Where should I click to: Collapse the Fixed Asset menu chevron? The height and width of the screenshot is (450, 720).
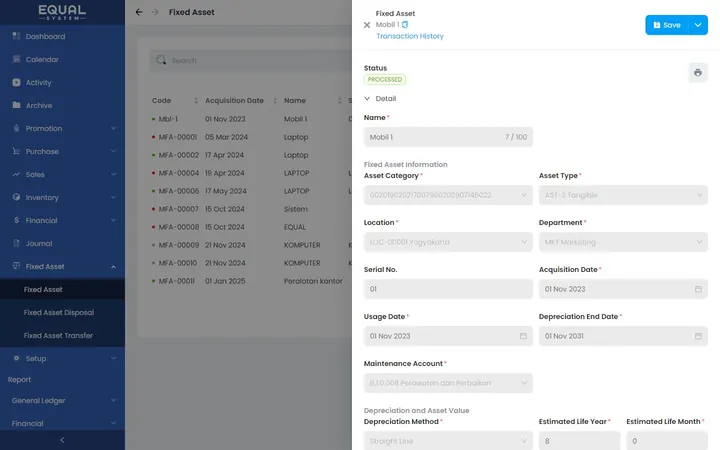[x=113, y=266]
